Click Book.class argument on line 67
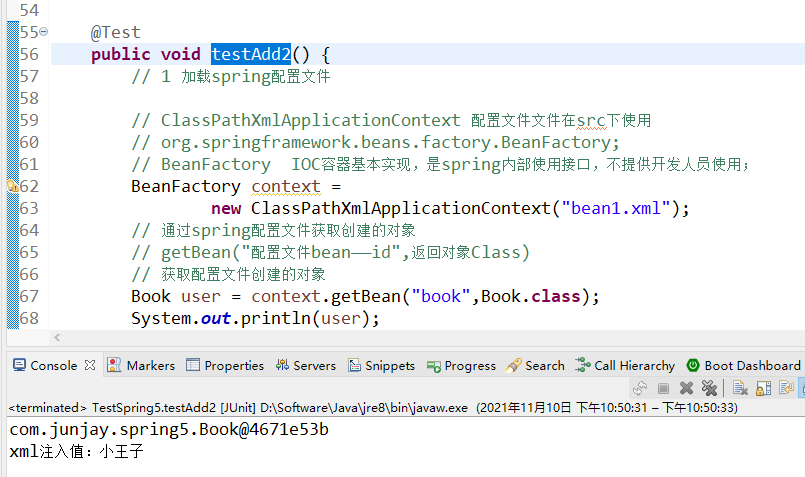The width and height of the screenshot is (805, 477). pos(530,296)
